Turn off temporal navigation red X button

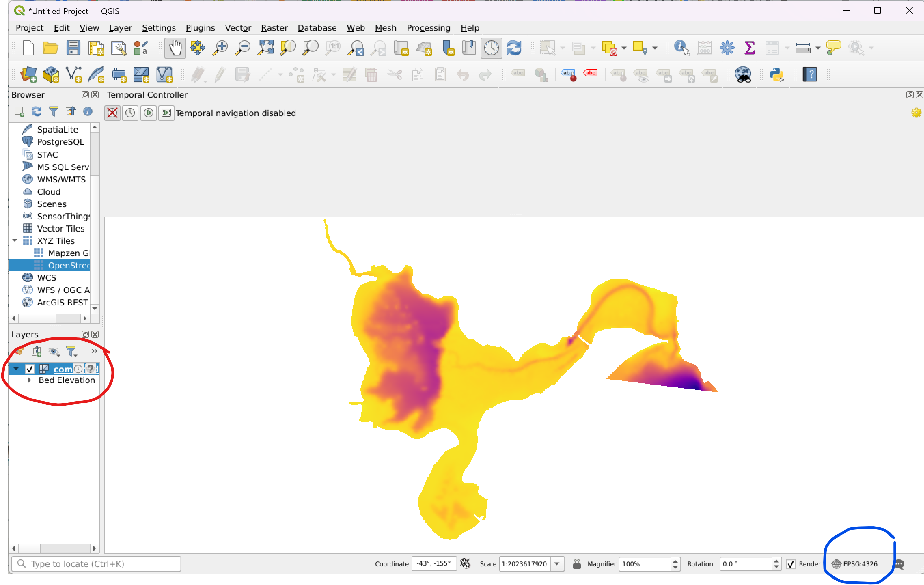point(112,113)
